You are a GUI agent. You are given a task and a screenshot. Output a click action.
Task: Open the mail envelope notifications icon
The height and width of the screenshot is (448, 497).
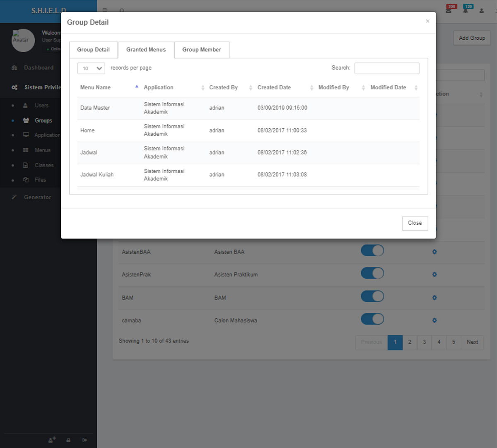(449, 10)
